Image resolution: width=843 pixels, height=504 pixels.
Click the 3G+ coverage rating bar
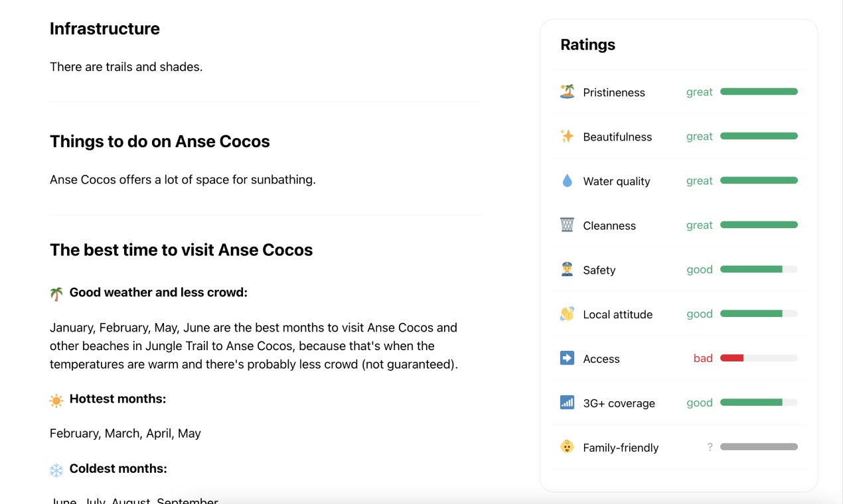pyautogui.click(x=759, y=403)
